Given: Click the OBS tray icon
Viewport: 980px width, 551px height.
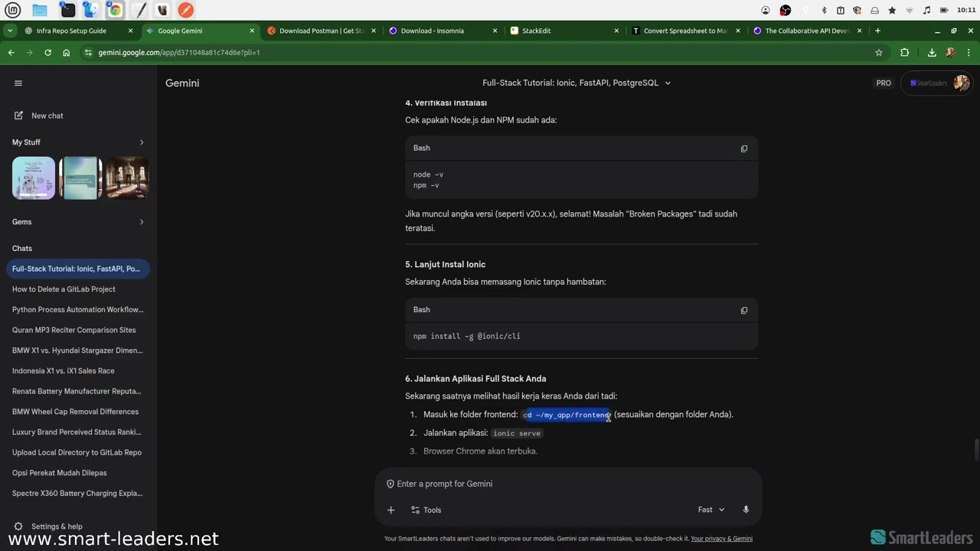Looking at the screenshot, I should pos(785,10).
